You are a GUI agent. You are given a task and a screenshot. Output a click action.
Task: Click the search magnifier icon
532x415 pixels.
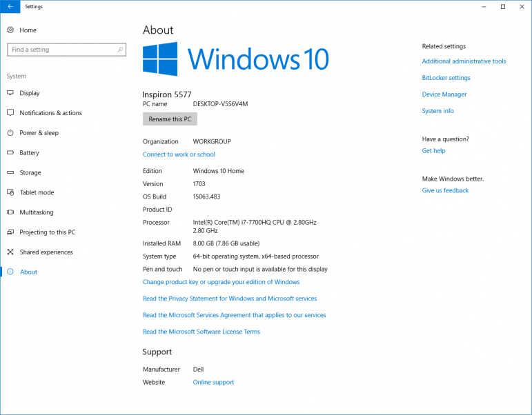tap(120, 50)
